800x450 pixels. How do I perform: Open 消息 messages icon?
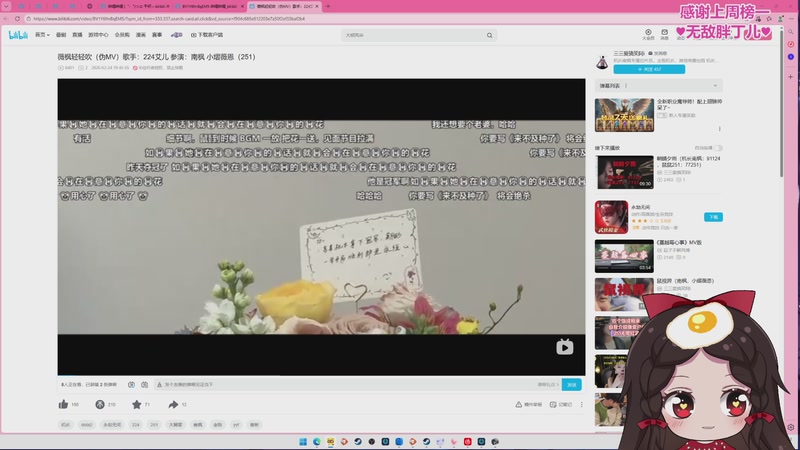click(664, 34)
